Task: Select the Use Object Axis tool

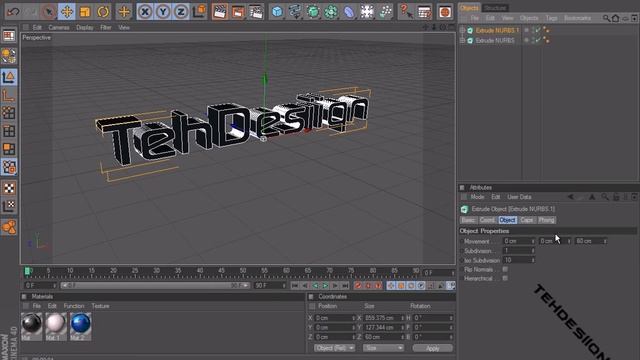Action: (x=9, y=95)
